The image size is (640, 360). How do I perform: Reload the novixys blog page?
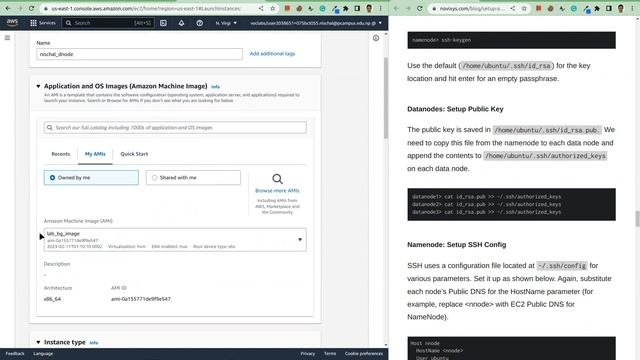[x=420, y=8]
